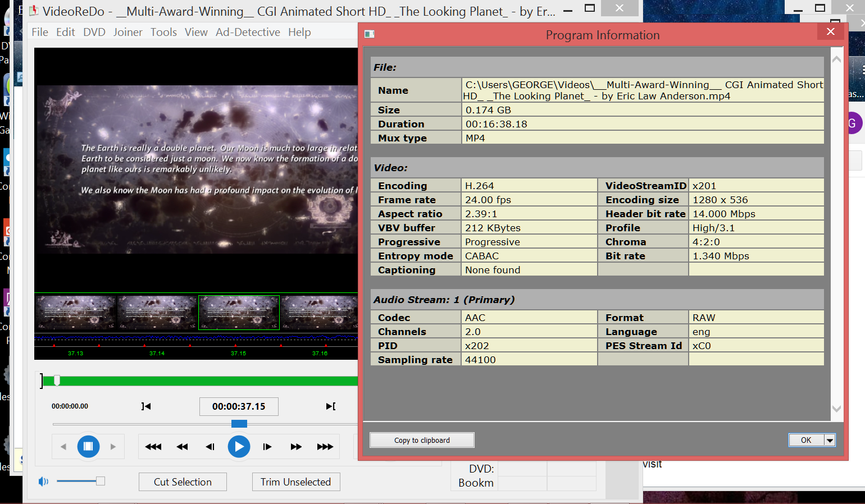The width and height of the screenshot is (865, 504).
Task: Click the Profile value High/3.1
Action: coord(756,228)
